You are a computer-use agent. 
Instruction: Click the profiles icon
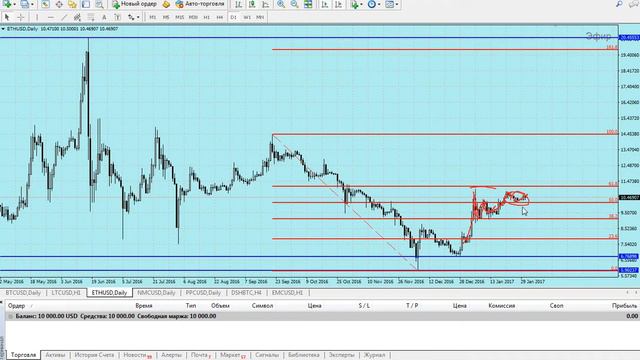pyautogui.click(x=25, y=4)
